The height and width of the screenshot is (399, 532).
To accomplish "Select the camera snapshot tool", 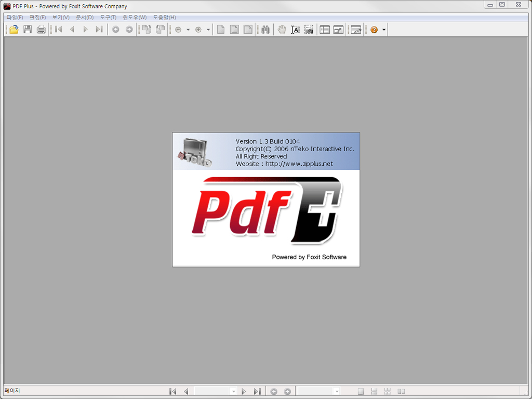I will tap(309, 30).
